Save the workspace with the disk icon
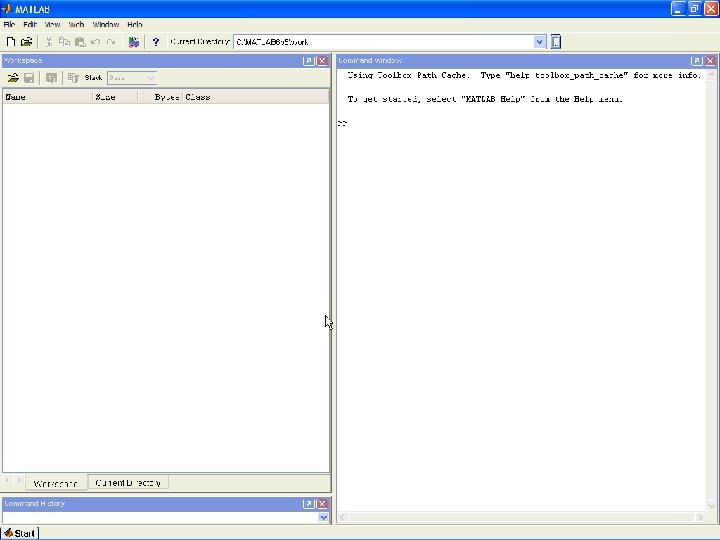This screenshot has height=540, width=720. tap(29, 78)
